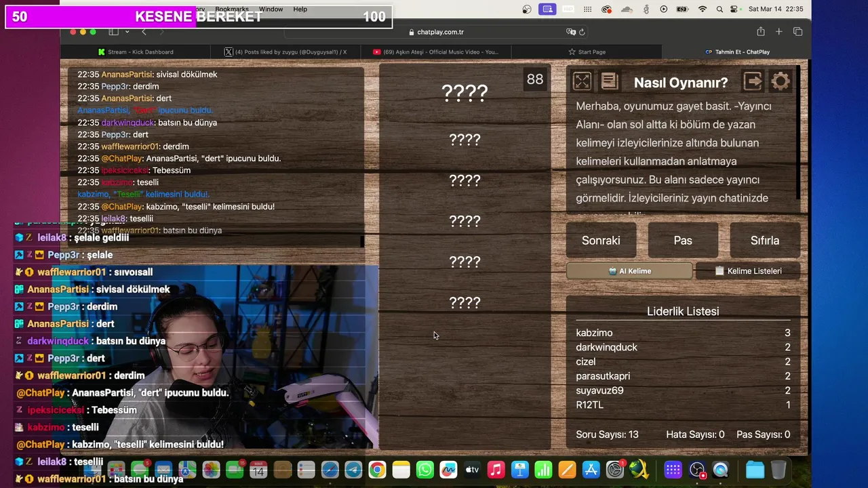
Task: Select kabzimo in Liderlik Listesi
Action: point(683,333)
